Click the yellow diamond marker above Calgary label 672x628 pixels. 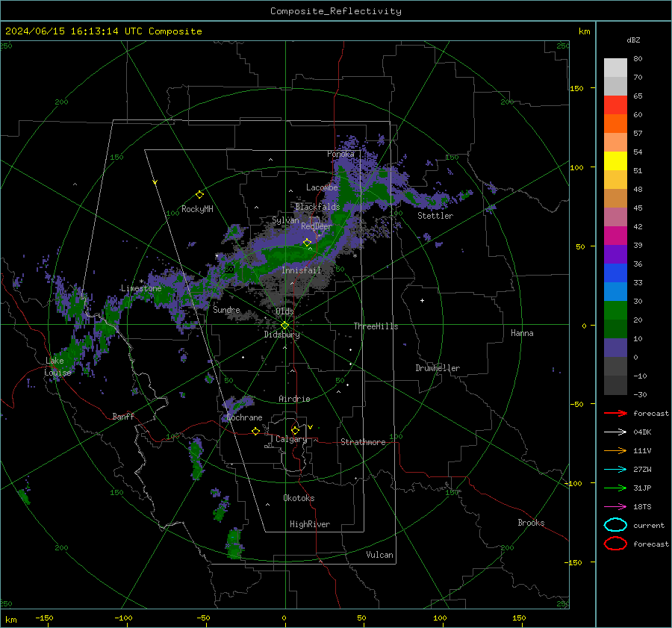[x=295, y=430]
